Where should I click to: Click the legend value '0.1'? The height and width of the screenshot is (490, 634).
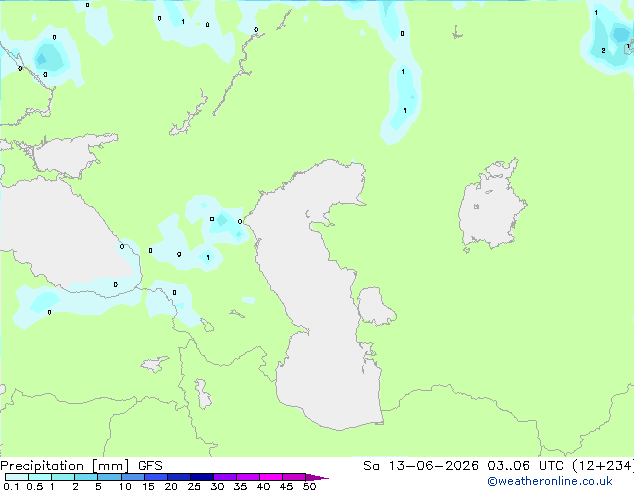coord(11,486)
